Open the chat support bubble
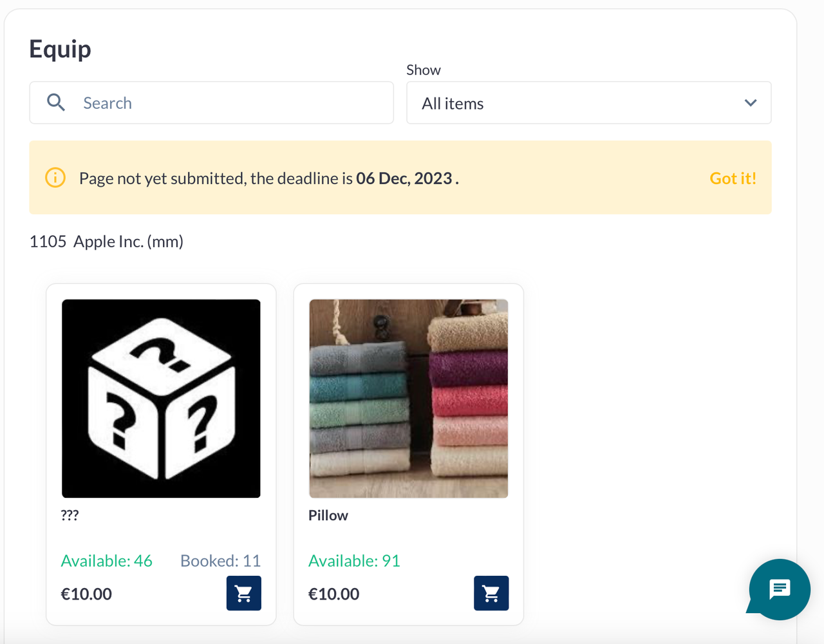 point(779,589)
